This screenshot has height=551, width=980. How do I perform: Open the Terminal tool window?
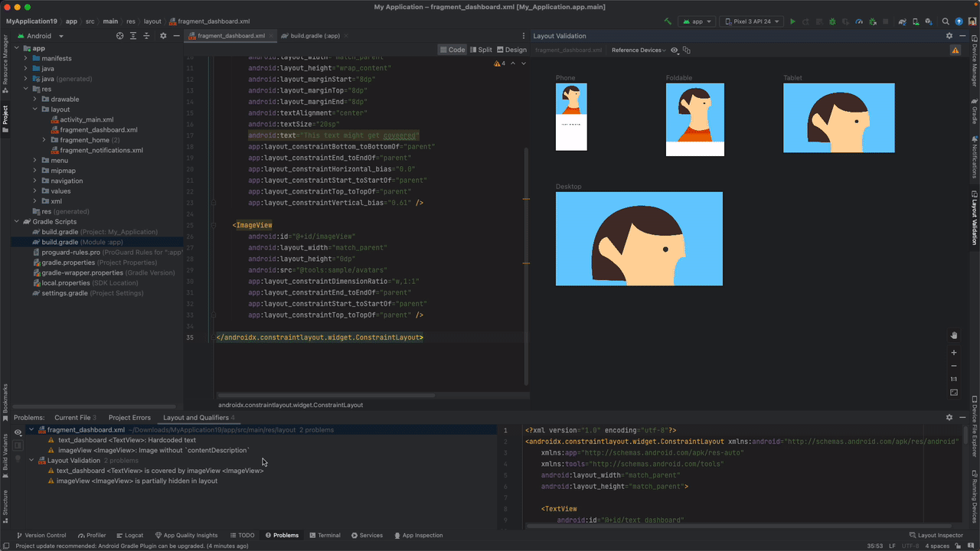click(x=325, y=536)
